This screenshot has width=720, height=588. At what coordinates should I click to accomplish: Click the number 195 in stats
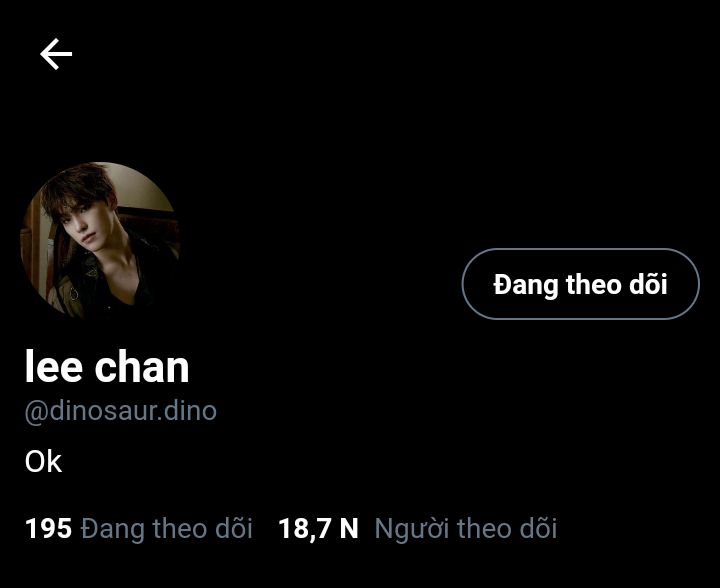[49, 528]
